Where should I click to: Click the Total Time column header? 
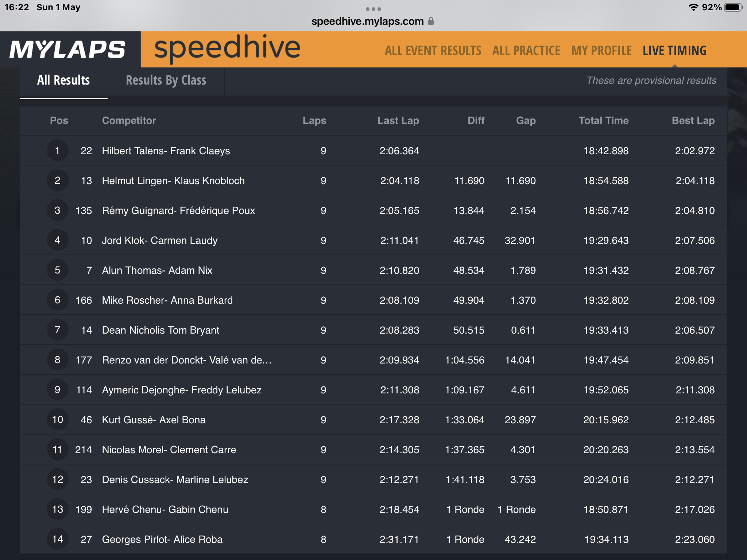[604, 121]
